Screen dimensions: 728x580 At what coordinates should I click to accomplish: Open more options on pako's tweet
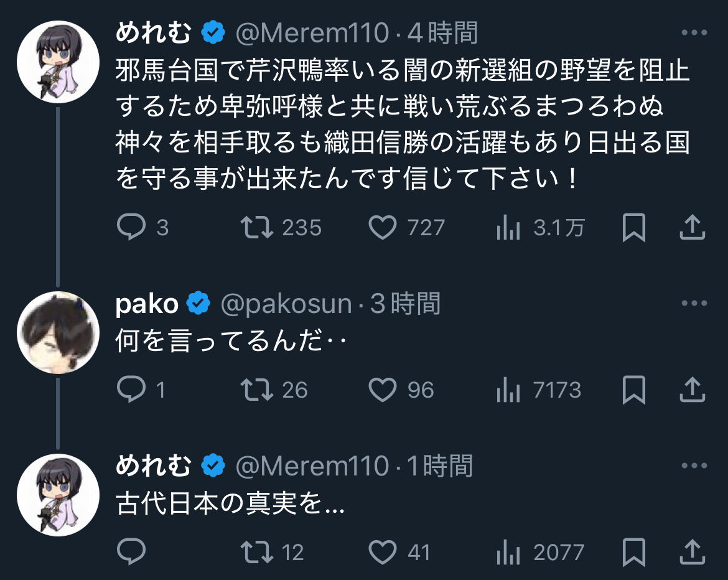(694, 304)
